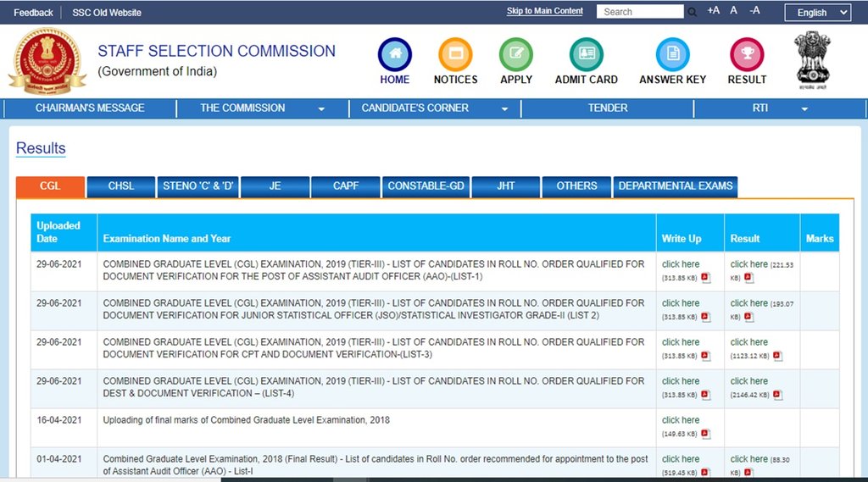Focus the Search input field
The width and height of the screenshot is (868, 482).
tap(640, 12)
